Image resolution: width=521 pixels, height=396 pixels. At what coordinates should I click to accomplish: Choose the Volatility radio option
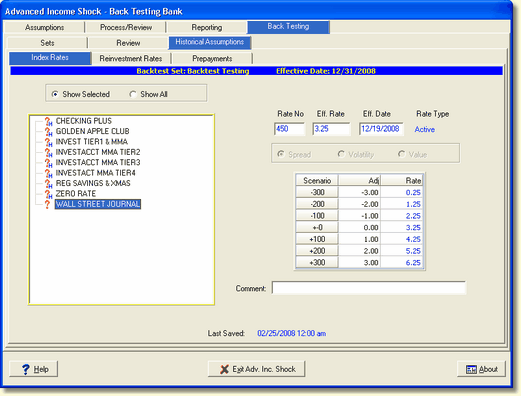[x=341, y=154]
